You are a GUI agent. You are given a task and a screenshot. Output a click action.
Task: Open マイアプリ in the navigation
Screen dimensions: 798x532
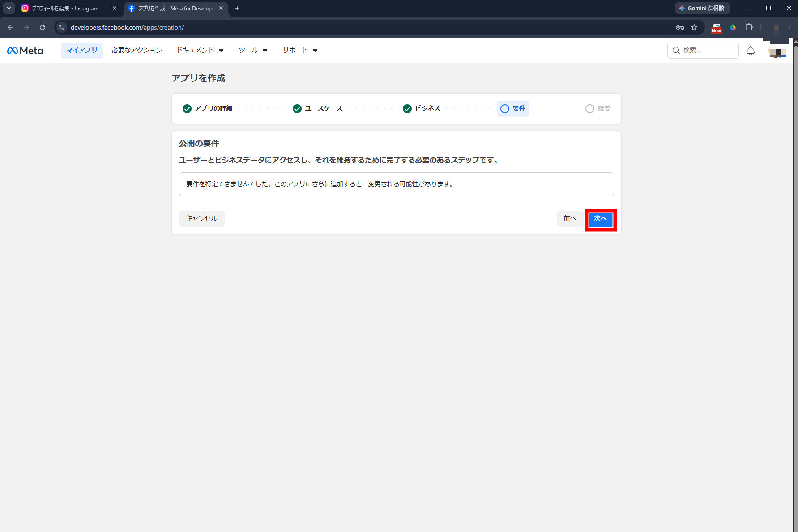(x=82, y=51)
